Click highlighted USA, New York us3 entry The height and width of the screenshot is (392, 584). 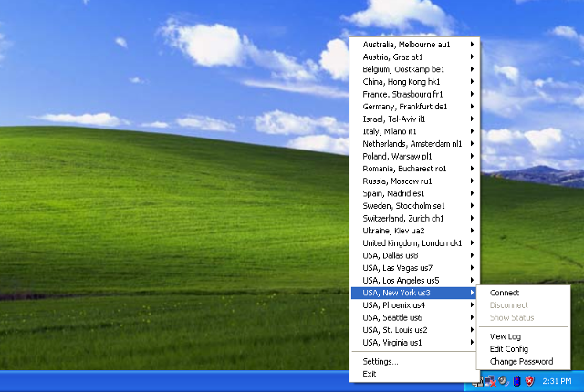[x=414, y=293]
